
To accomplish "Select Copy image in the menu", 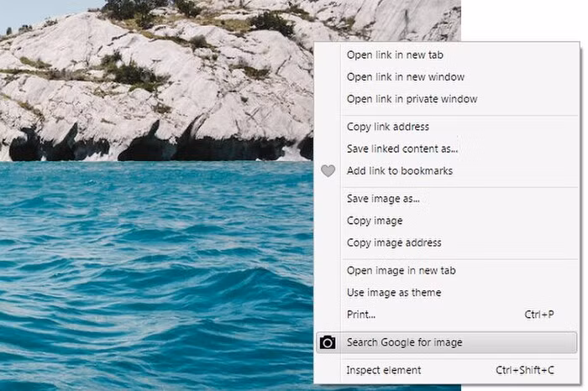I will point(375,221).
